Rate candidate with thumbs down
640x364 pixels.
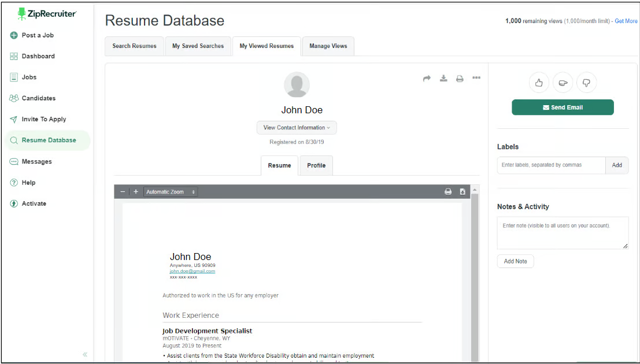pos(587,83)
